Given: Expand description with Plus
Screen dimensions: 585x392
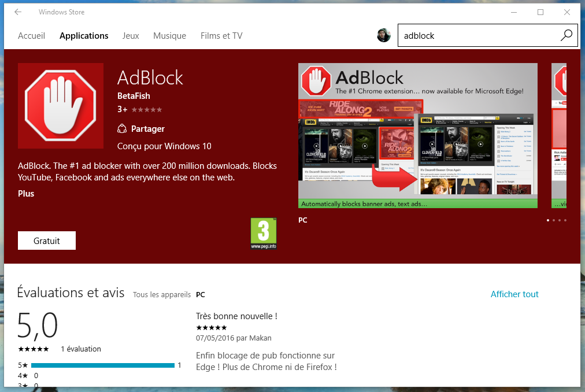Looking at the screenshot, I should coord(26,194).
